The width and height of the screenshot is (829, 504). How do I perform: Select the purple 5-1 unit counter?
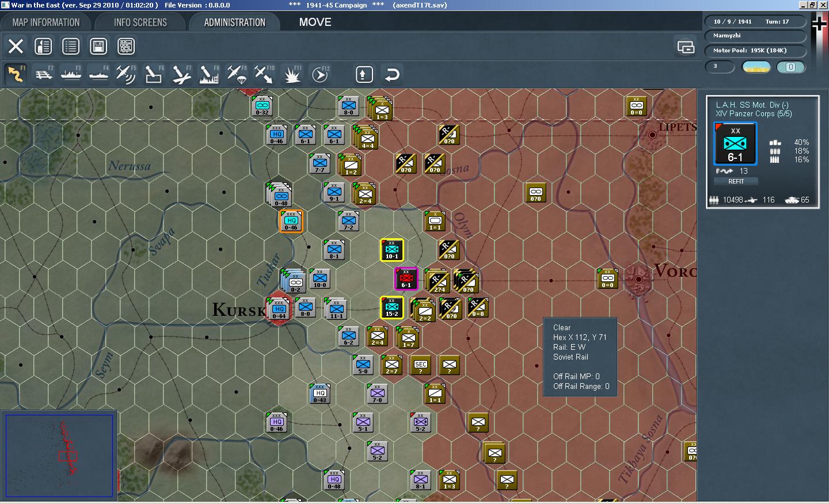pos(363,423)
